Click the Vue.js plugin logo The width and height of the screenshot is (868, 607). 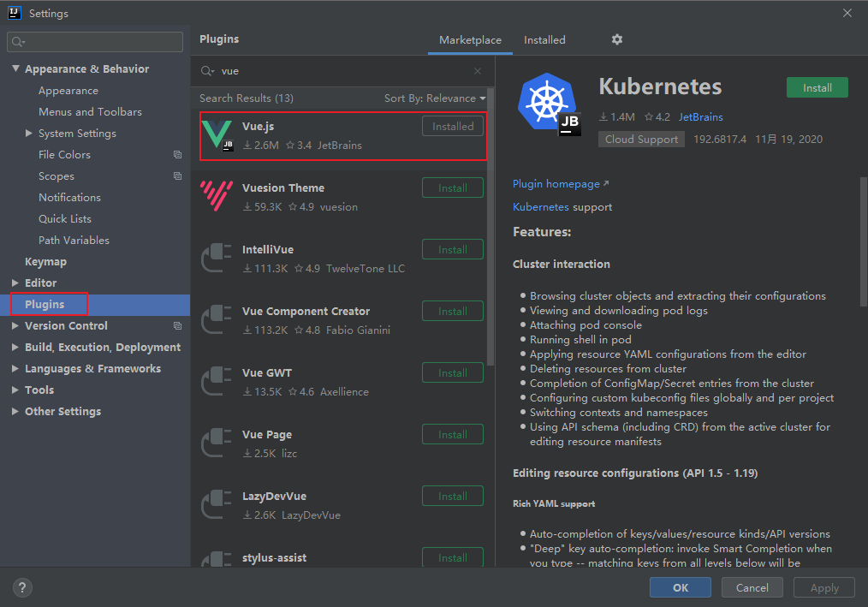217,135
